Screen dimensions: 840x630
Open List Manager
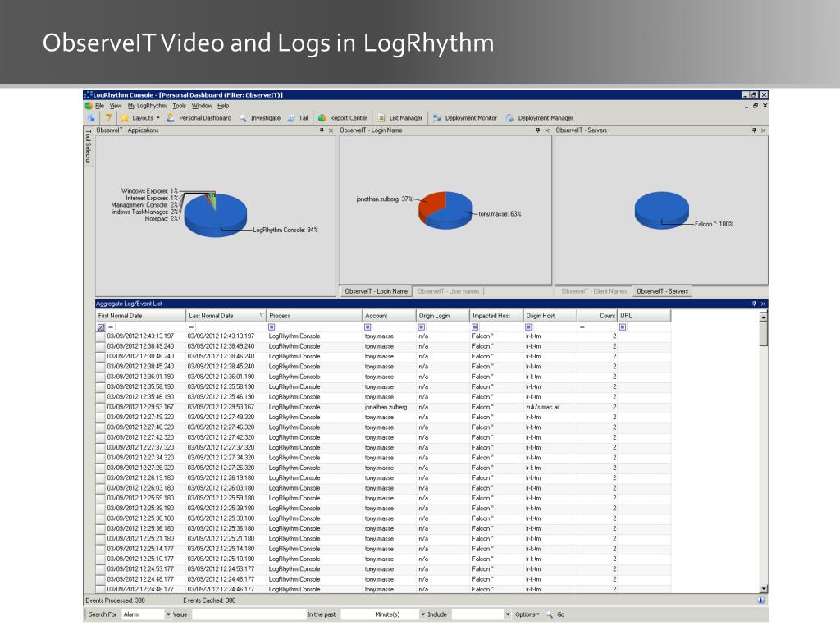(x=400, y=118)
